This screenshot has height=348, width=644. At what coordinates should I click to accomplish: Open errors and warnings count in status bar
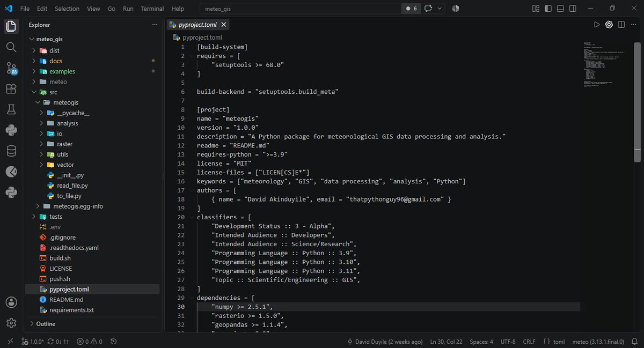point(89,341)
